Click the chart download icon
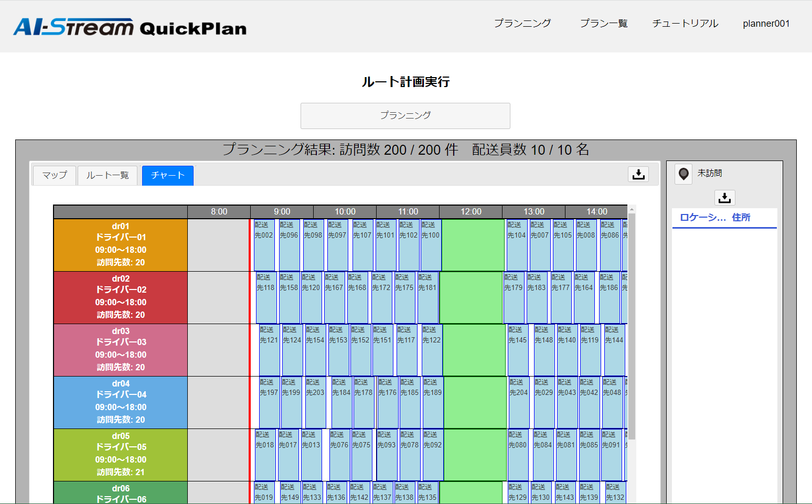 point(638,174)
